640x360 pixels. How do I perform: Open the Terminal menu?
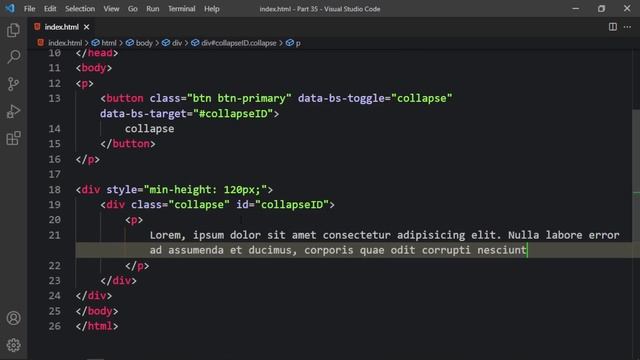coord(182,9)
